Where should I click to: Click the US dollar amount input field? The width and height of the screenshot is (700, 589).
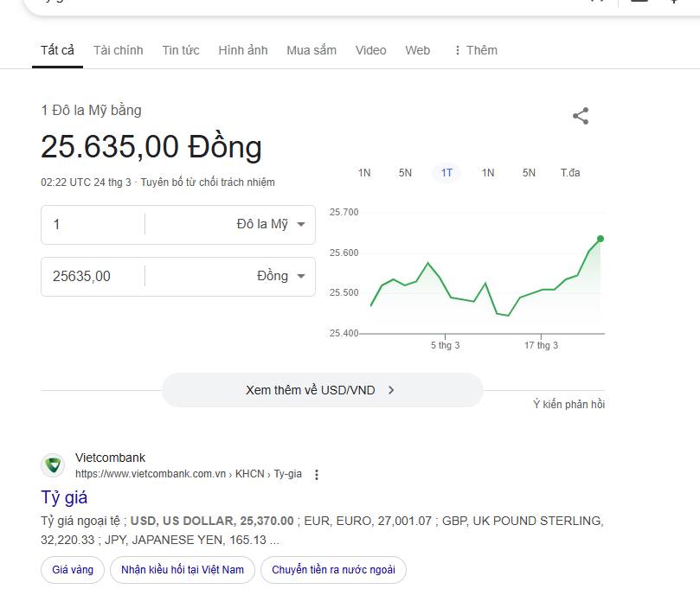pos(93,224)
